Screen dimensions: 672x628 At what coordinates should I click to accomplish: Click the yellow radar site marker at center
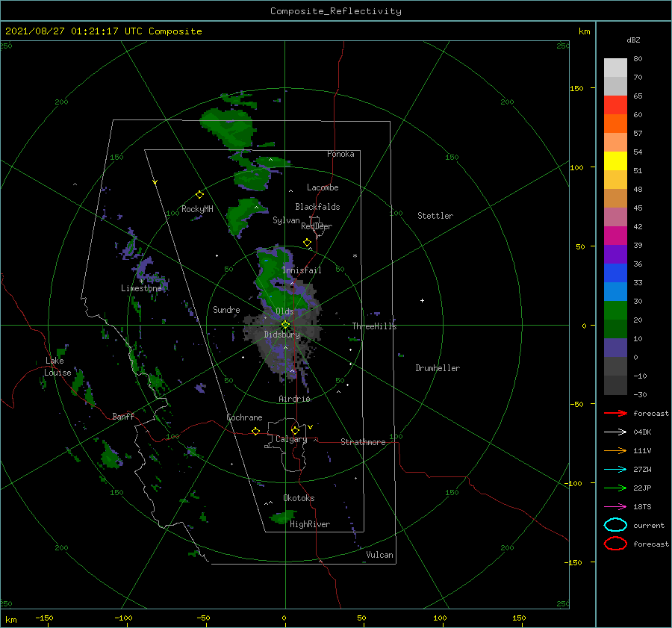pyautogui.click(x=285, y=325)
